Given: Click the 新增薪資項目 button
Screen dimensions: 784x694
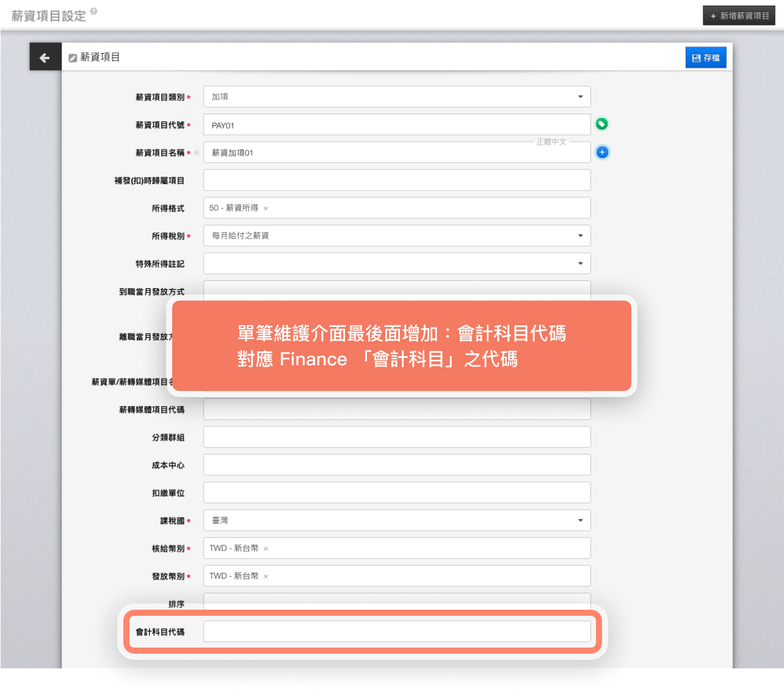Looking at the screenshot, I should [x=739, y=16].
